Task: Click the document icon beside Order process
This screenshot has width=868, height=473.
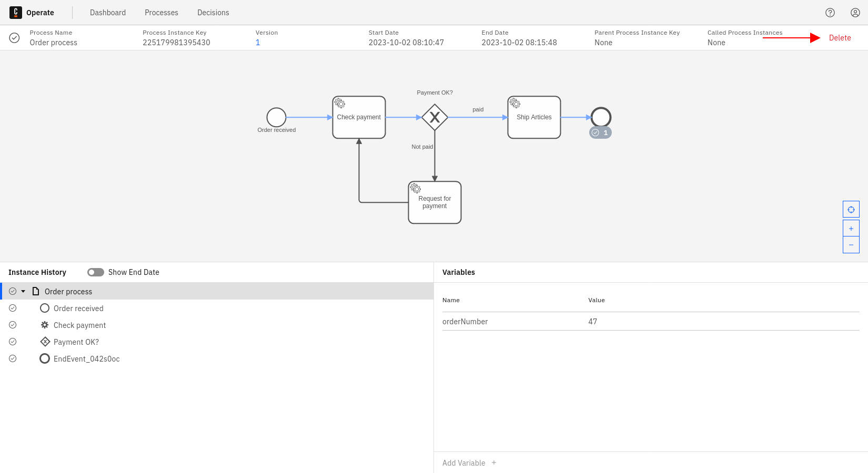Action: click(x=35, y=291)
